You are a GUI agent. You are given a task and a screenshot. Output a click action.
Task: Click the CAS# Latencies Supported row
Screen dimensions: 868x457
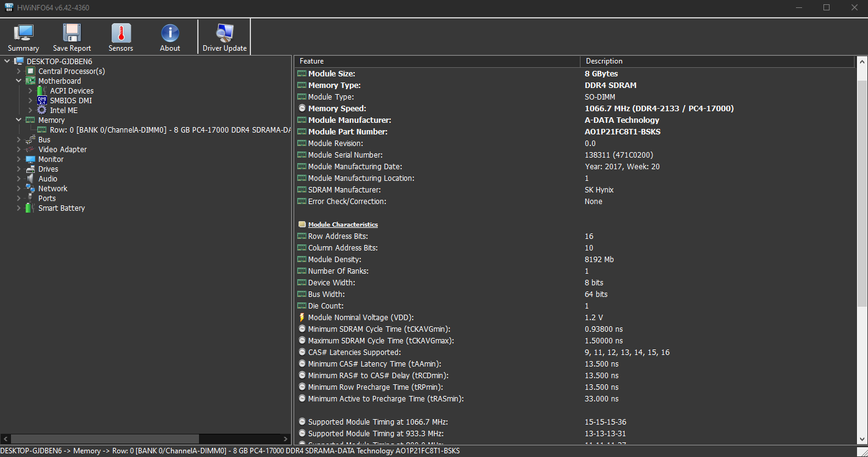click(x=576, y=352)
